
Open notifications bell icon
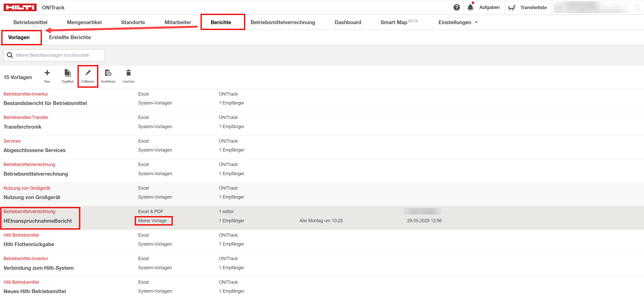tap(470, 7)
